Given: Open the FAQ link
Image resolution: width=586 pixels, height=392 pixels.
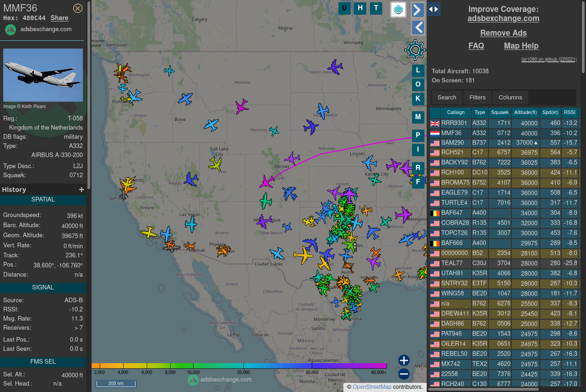Looking at the screenshot, I should pos(476,46).
